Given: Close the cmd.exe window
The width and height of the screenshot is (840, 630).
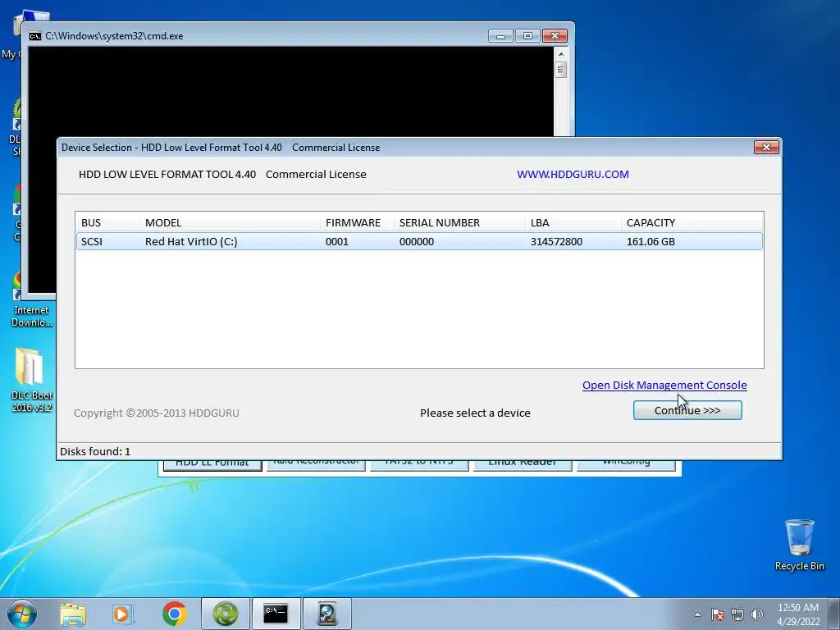Looking at the screenshot, I should [555, 36].
